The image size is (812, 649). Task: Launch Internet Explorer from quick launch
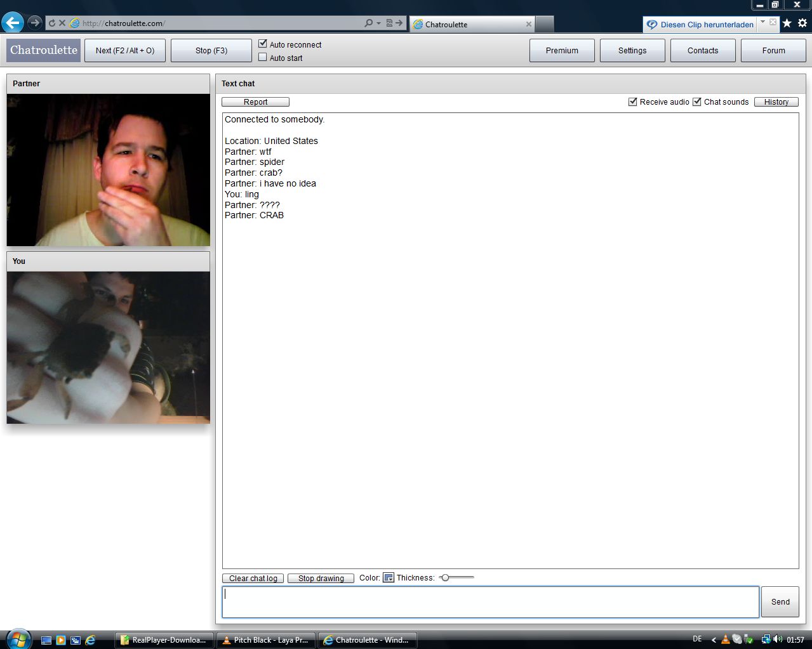pos(90,640)
